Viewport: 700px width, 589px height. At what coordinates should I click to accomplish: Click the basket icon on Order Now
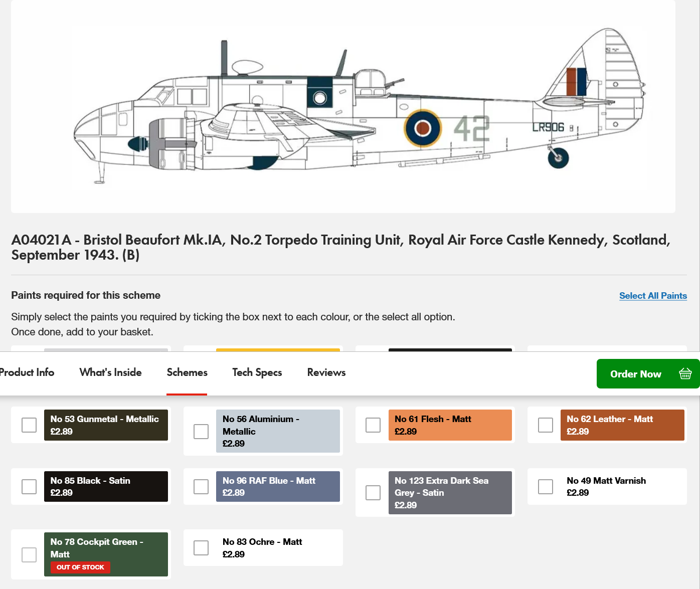coord(685,373)
